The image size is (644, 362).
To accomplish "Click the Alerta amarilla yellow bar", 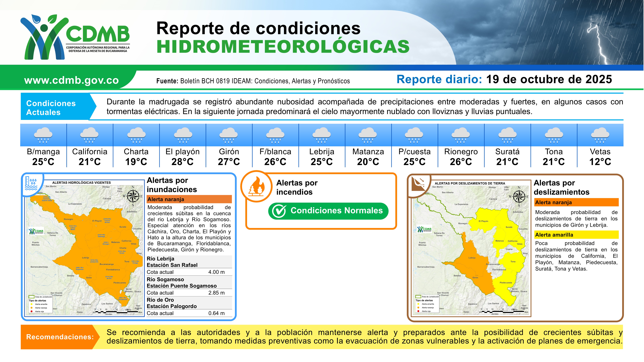I will pos(577,235).
